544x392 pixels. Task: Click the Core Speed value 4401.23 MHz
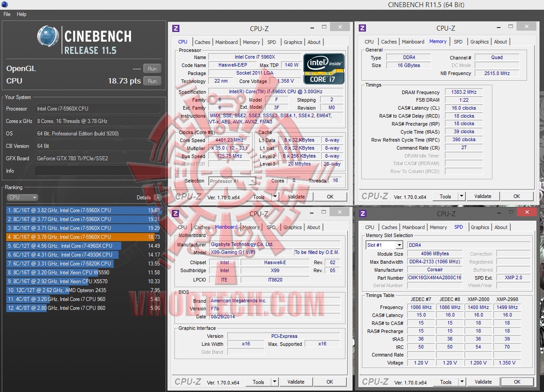229,140
